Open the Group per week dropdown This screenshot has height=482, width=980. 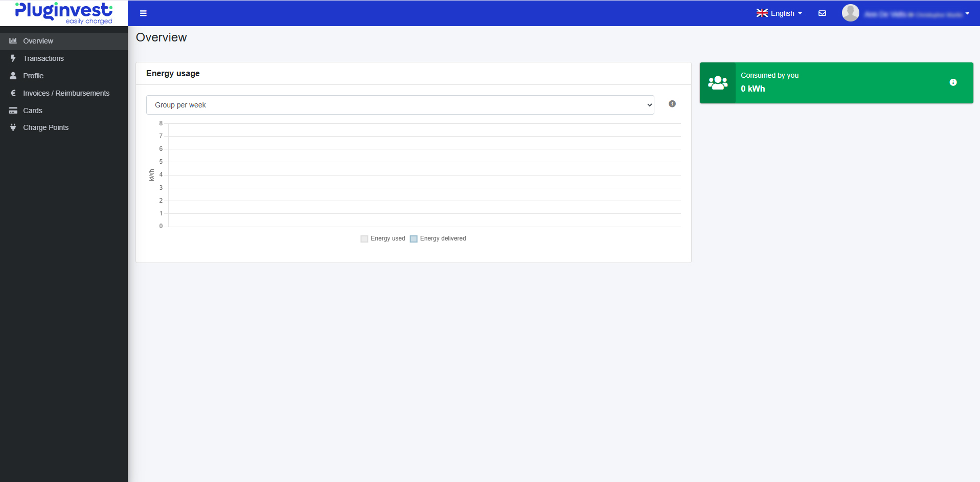pyautogui.click(x=400, y=105)
